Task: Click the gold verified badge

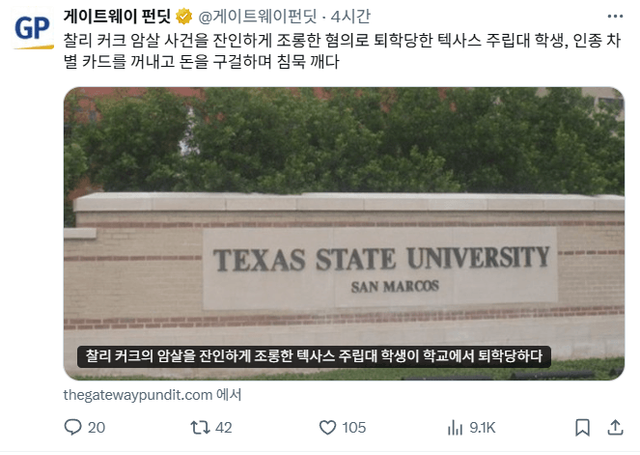Action: click(184, 17)
